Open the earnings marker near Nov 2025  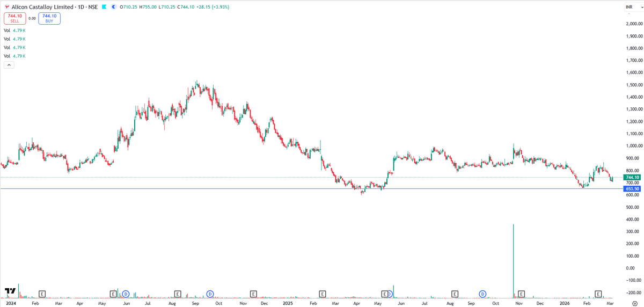[521, 294]
